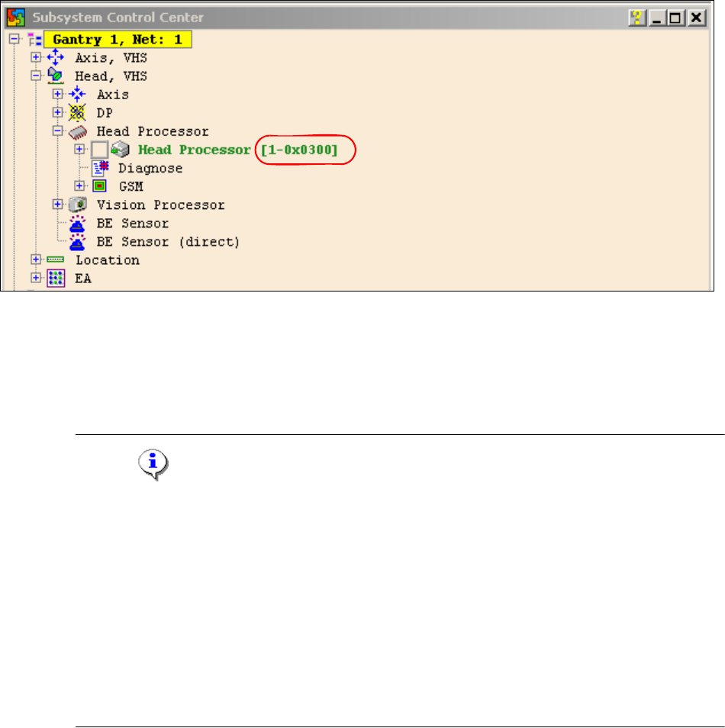
Task: Expand Head Processor [1-0x0300] node
Action: tap(79, 149)
